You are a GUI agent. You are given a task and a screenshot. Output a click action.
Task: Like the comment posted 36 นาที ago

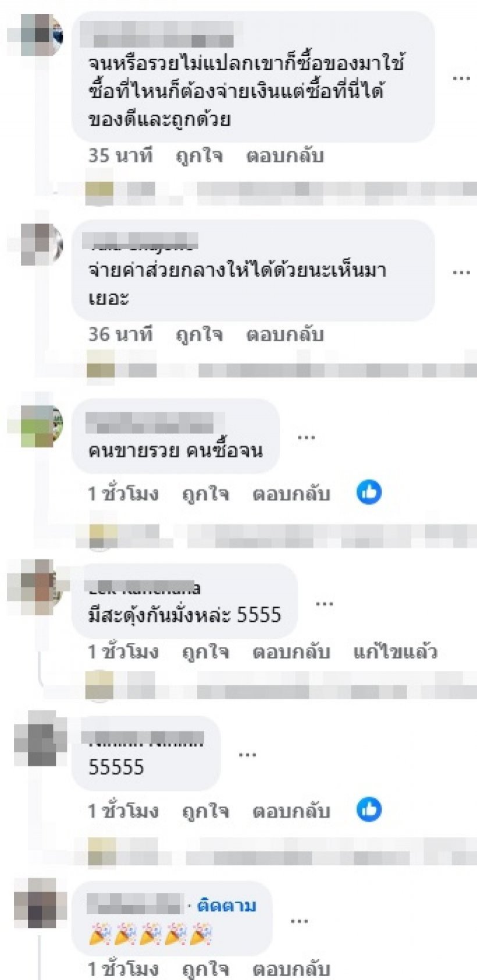click(200, 335)
